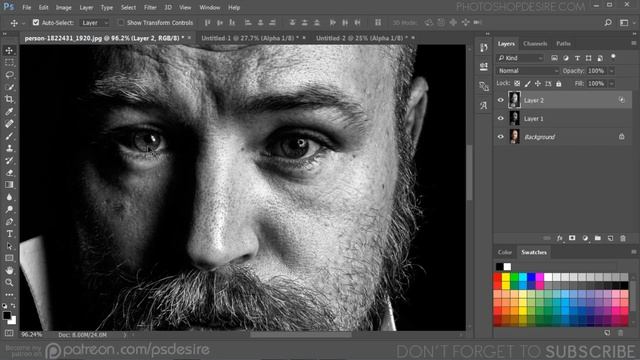This screenshot has width=640, height=360.
Task: Select the History Brush tool
Action: pyautogui.click(x=9, y=160)
